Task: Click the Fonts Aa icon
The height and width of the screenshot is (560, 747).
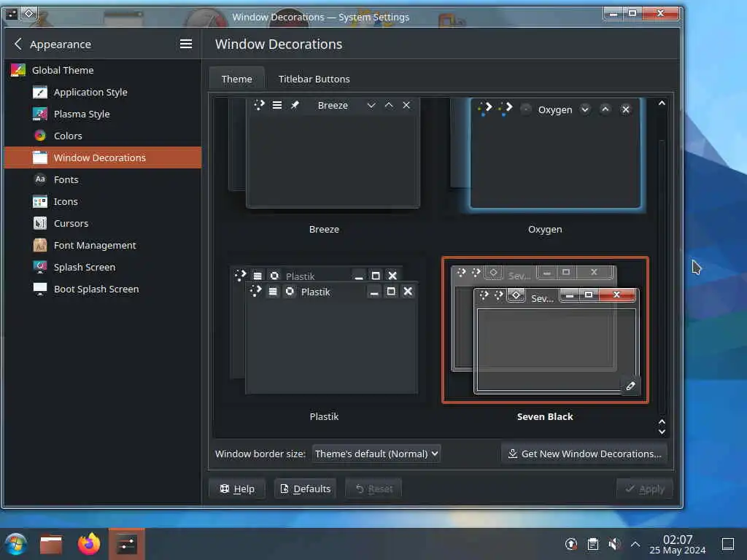Action: point(40,179)
